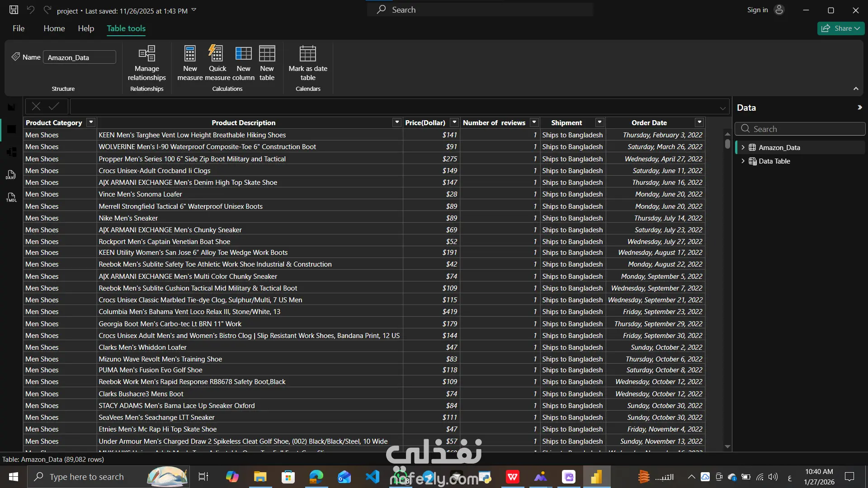
Task: Open the File menu
Action: [x=19, y=28]
